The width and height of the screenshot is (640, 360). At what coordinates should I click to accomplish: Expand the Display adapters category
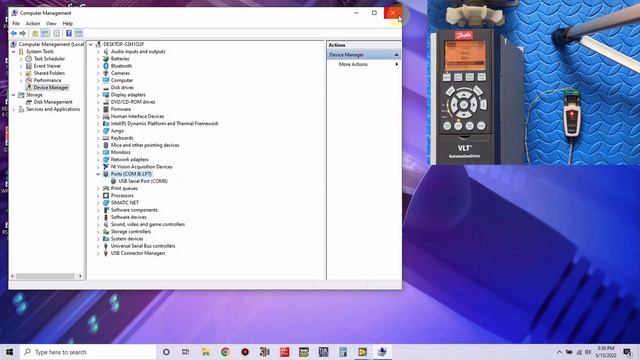point(98,95)
